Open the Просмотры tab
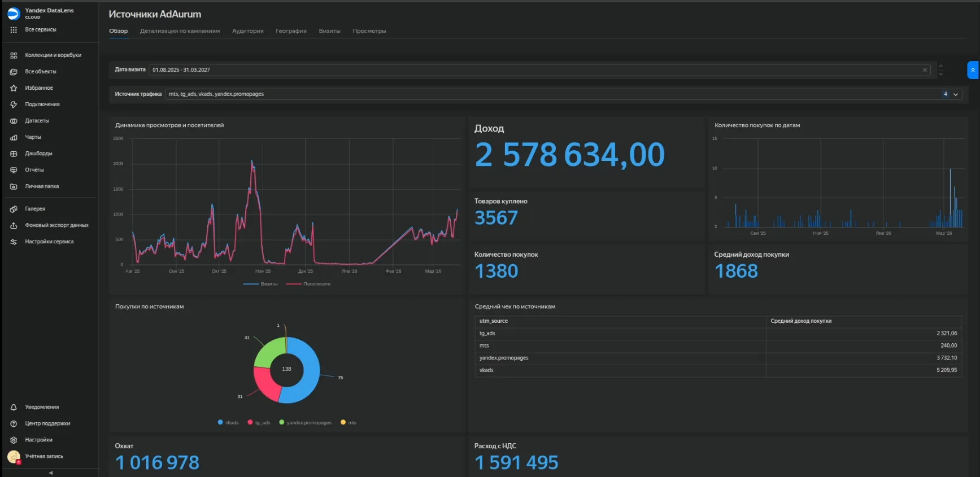 point(369,31)
